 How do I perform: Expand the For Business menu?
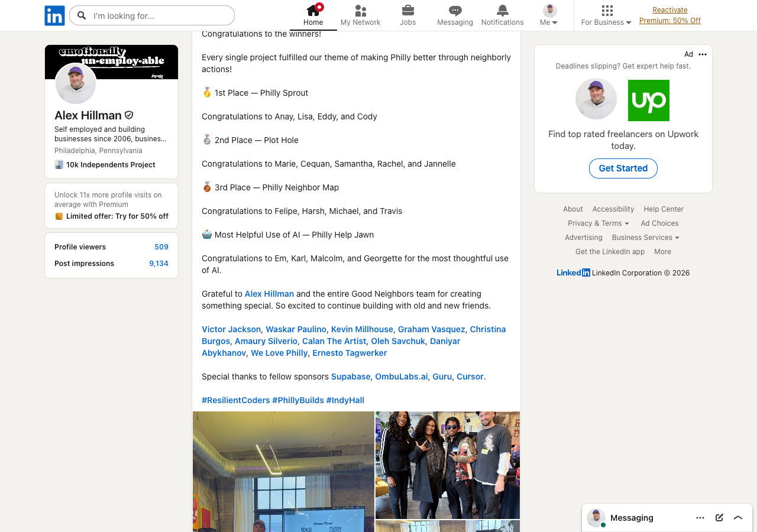606,16
